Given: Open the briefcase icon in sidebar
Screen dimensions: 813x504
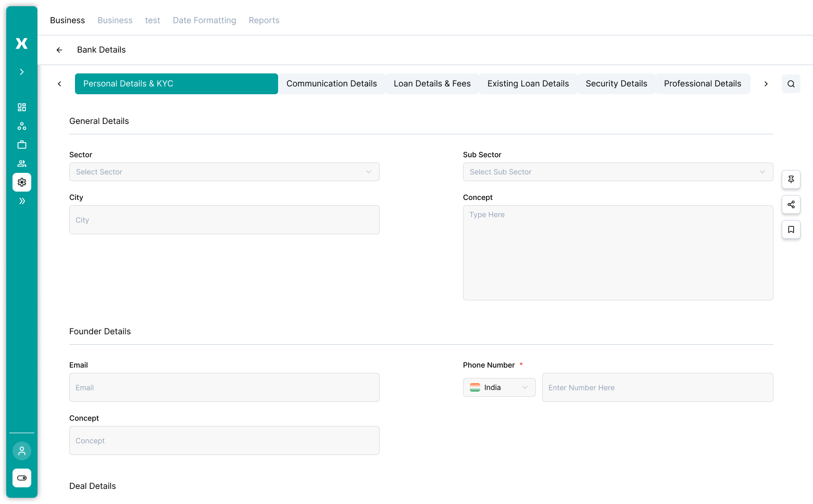Looking at the screenshot, I should (x=21, y=144).
